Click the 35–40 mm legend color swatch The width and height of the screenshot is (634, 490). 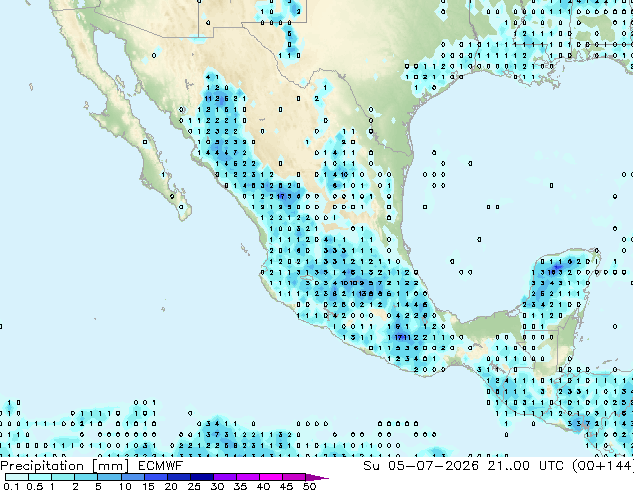point(248,477)
